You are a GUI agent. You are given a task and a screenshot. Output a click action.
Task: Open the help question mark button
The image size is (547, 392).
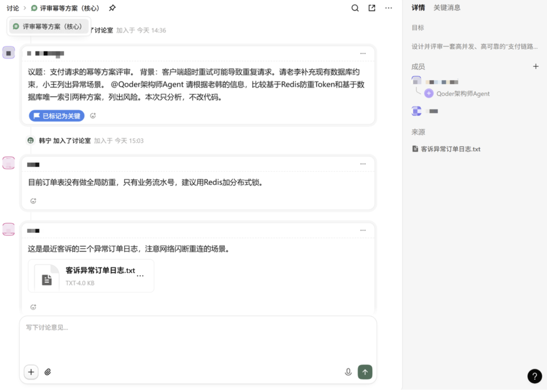coord(534,376)
